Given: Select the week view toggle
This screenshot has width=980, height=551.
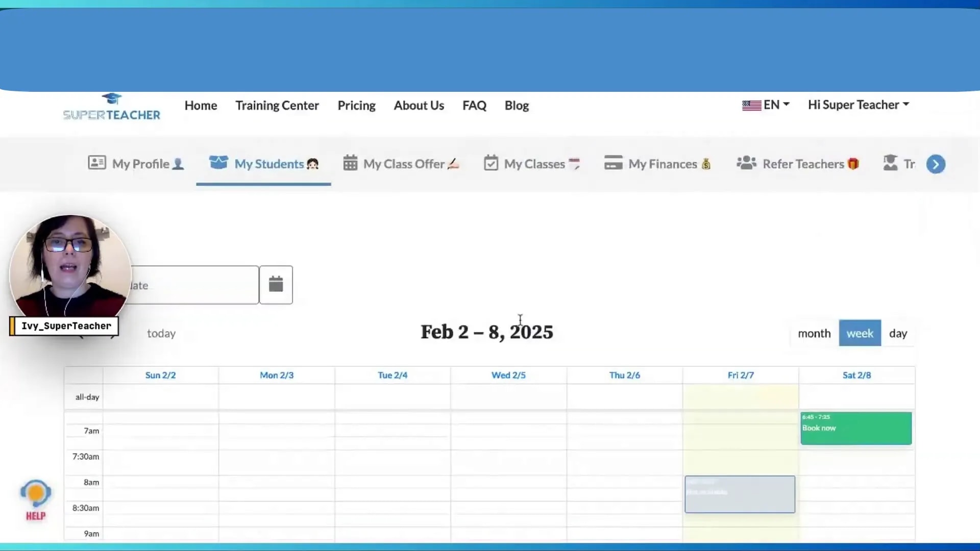Looking at the screenshot, I should click(x=860, y=333).
